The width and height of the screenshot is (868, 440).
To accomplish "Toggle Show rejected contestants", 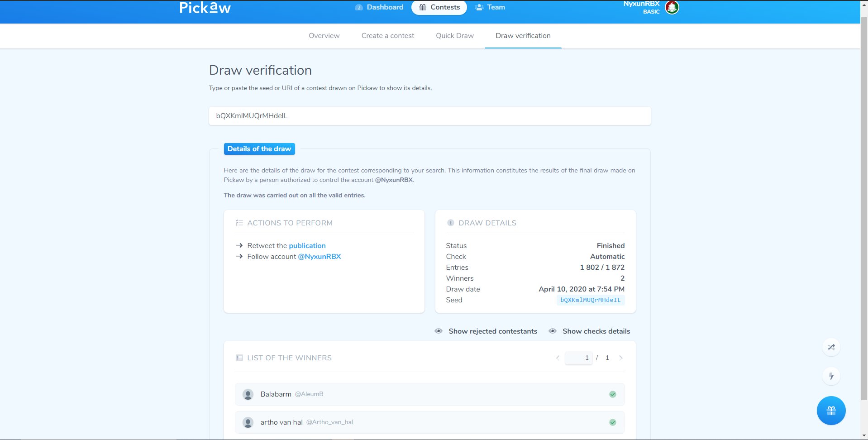I will point(486,331).
